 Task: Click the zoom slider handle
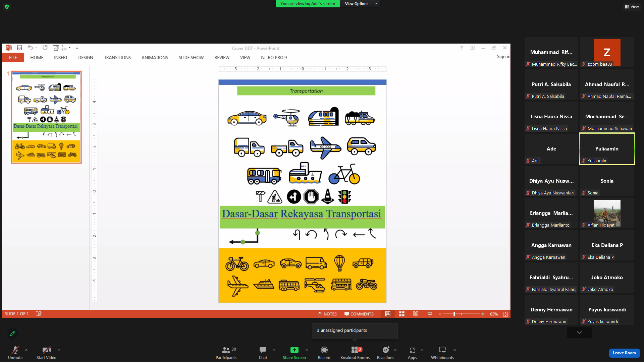(454, 314)
